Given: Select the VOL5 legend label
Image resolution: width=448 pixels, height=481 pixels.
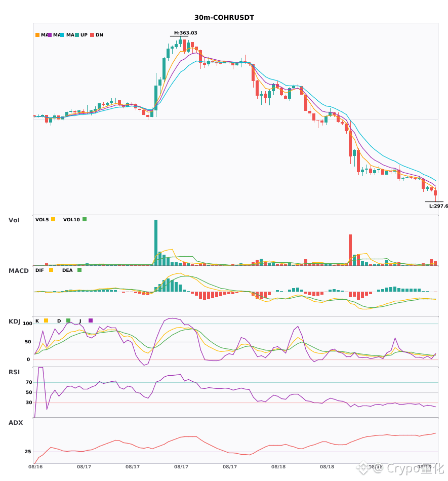Looking at the screenshot, I should tap(42, 220).
